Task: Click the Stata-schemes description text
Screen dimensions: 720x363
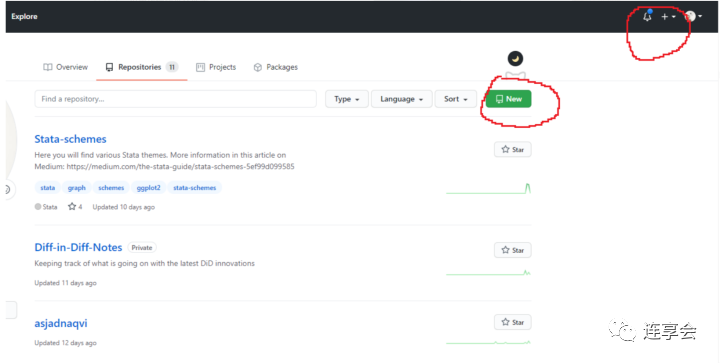Action: (x=164, y=161)
